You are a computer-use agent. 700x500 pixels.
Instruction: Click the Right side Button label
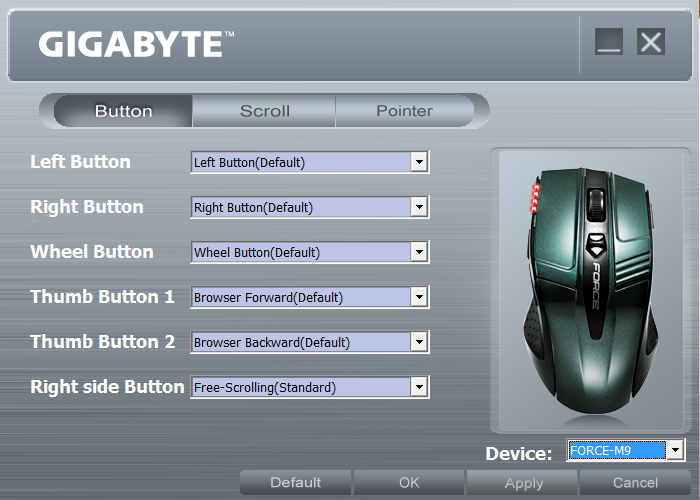pos(107,387)
